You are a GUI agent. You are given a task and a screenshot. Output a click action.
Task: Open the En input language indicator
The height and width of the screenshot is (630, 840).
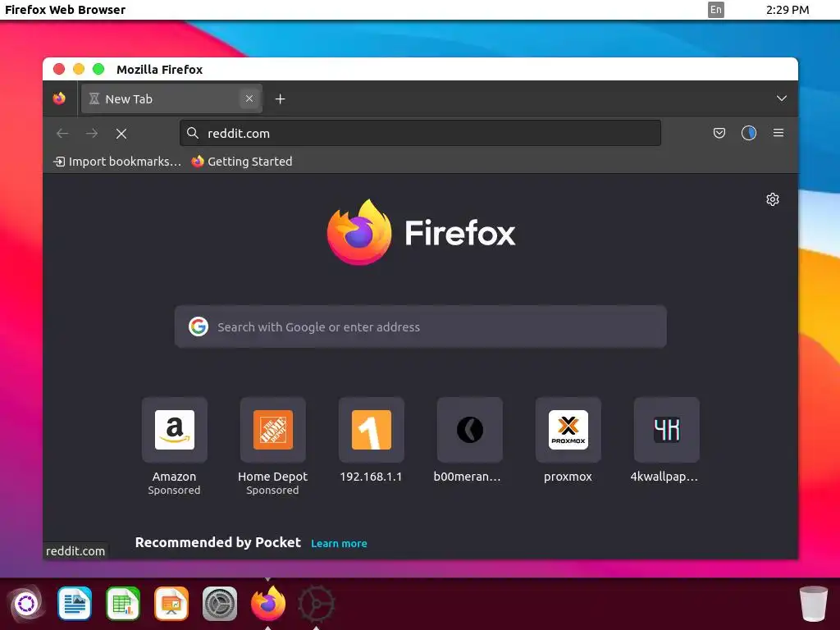coord(715,10)
